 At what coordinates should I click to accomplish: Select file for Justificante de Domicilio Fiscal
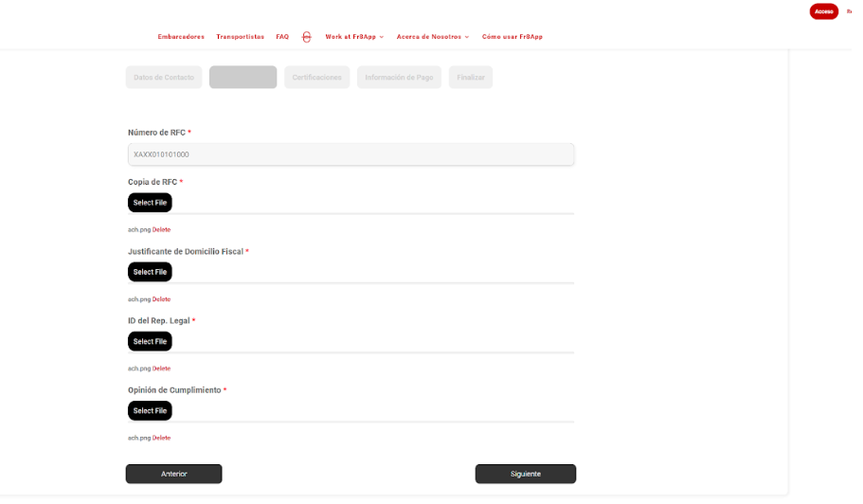pos(150,272)
